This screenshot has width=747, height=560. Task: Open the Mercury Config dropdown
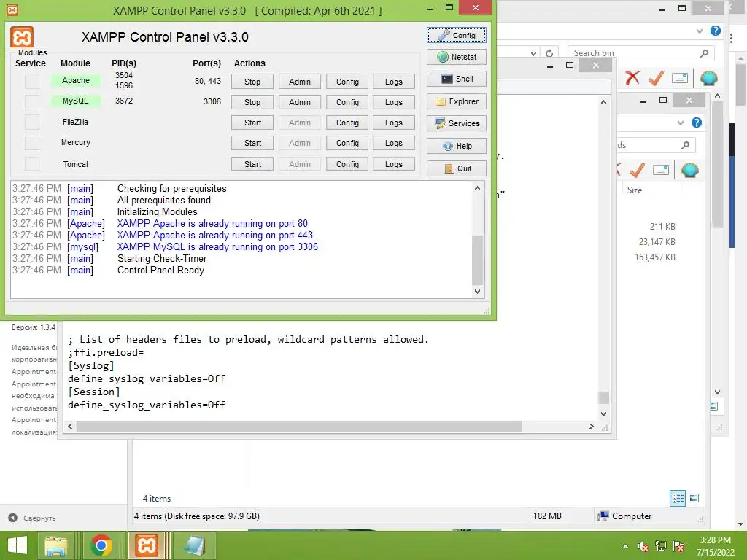[347, 144]
